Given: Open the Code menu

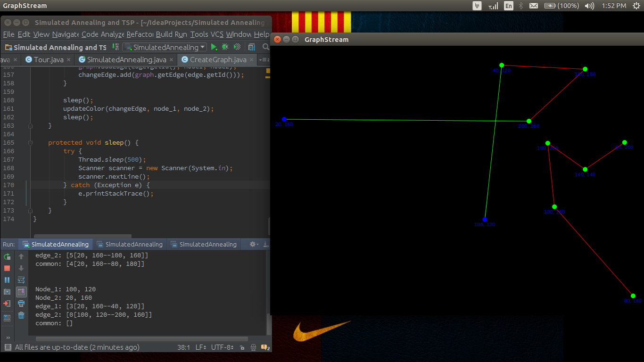Looking at the screenshot, I should point(90,34).
